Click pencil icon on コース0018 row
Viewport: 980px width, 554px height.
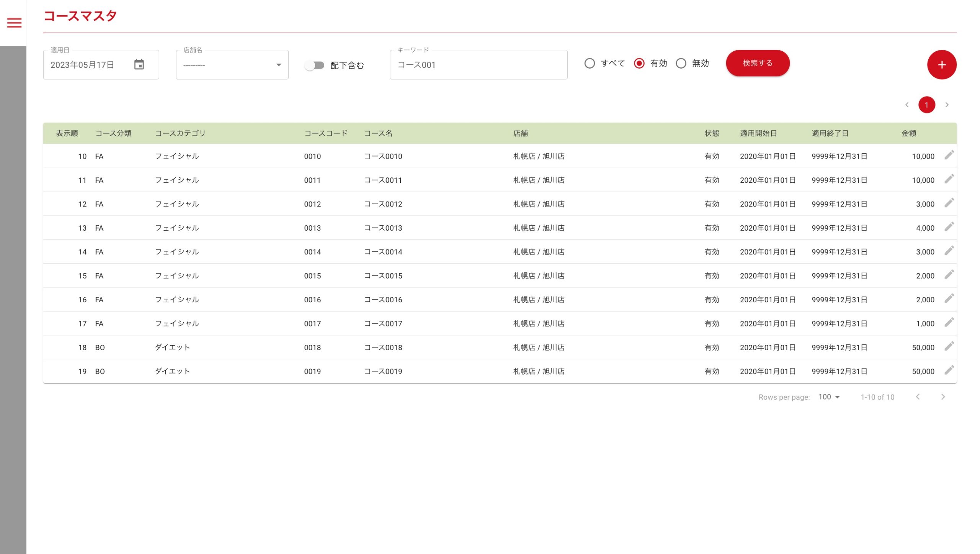pos(949,346)
